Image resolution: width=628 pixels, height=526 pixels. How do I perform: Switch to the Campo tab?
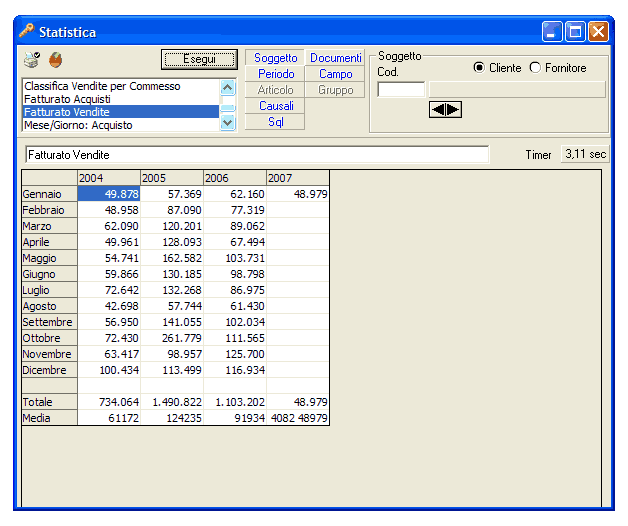coord(335,74)
